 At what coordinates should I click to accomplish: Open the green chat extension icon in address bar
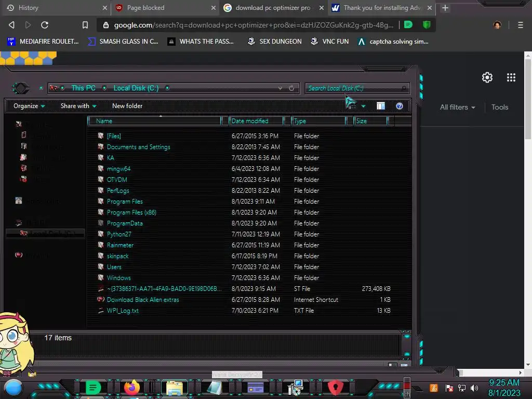tap(408, 24)
